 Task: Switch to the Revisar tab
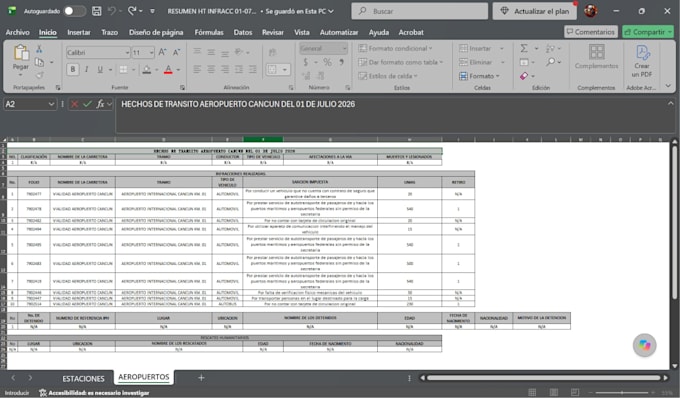click(272, 32)
